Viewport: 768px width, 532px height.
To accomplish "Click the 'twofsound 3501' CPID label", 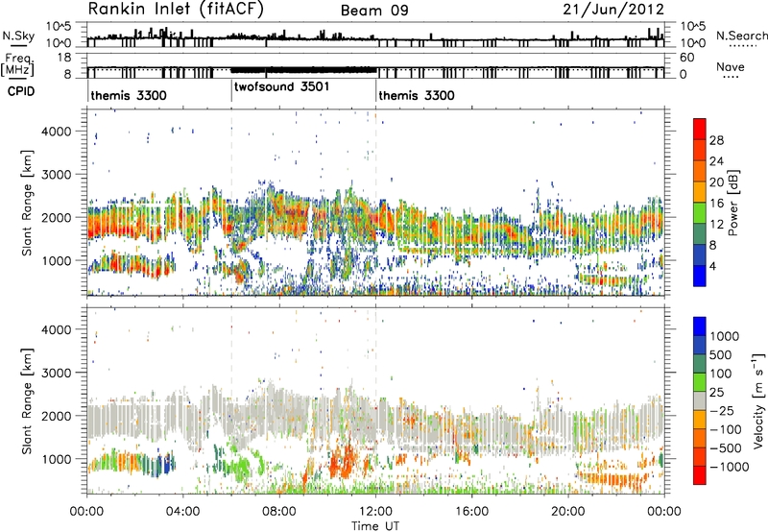I will point(281,86).
